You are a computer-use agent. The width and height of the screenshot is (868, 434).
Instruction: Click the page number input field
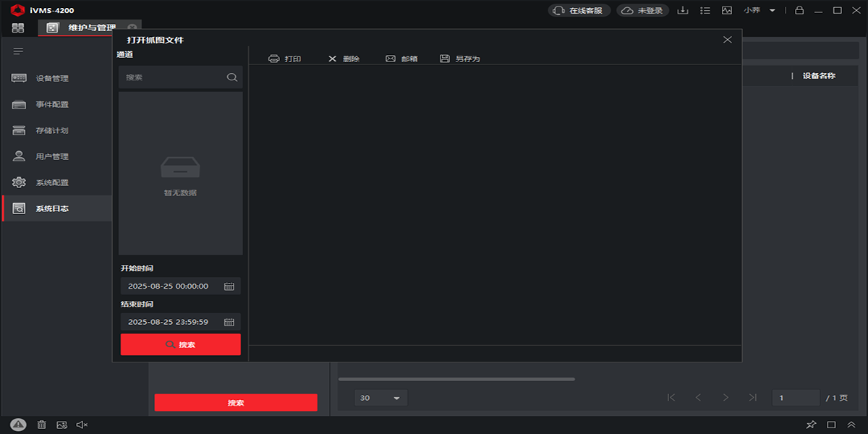coord(796,398)
